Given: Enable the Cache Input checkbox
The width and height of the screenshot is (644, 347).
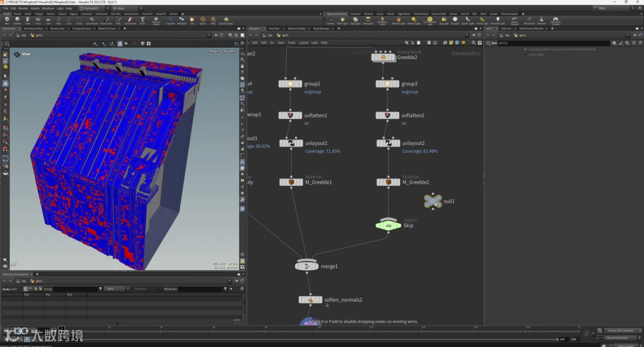Looking at the screenshot, I should click(x=525, y=54).
